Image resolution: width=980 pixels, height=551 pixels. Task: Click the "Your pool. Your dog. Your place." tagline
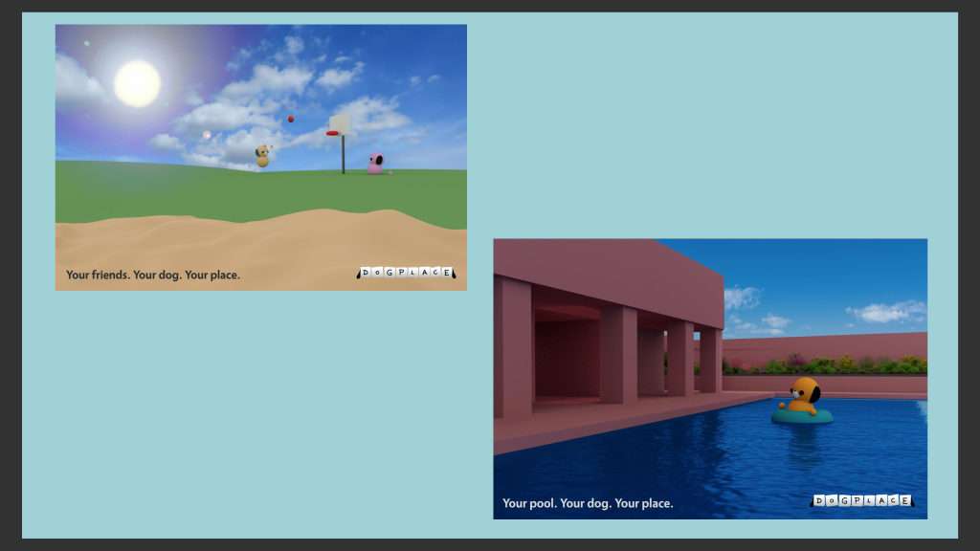pyautogui.click(x=588, y=503)
